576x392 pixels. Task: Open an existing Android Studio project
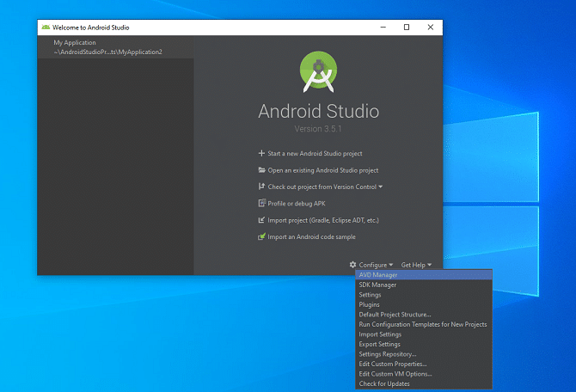click(x=323, y=170)
